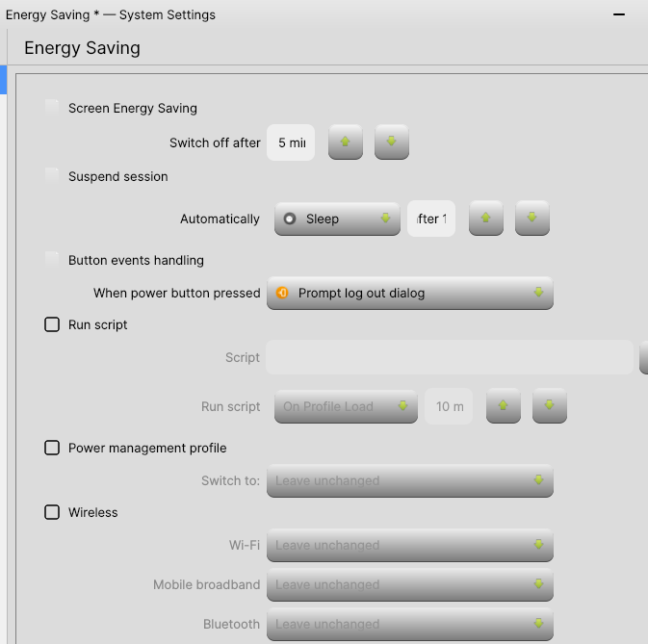Expand the Switch to profile dropdown
Viewport: 648px width, 644px height.
[409, 480]
